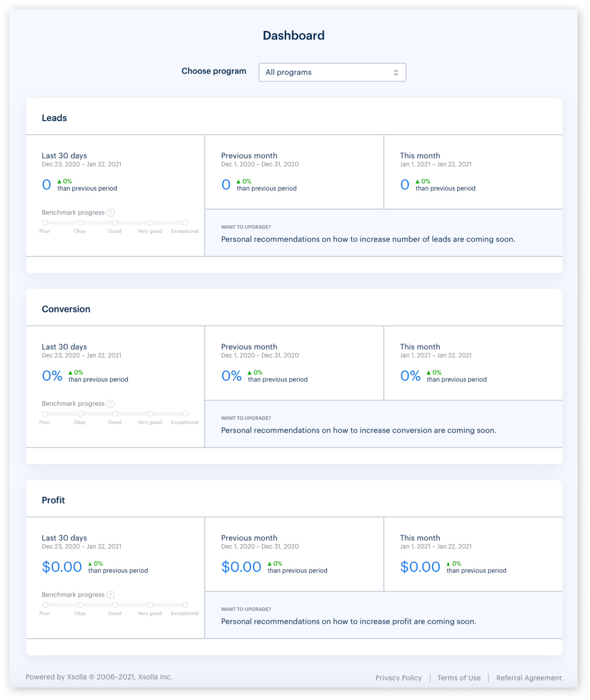
Task: Select the Good marker on Profit benchmark
Action: [x=115, y=605]
